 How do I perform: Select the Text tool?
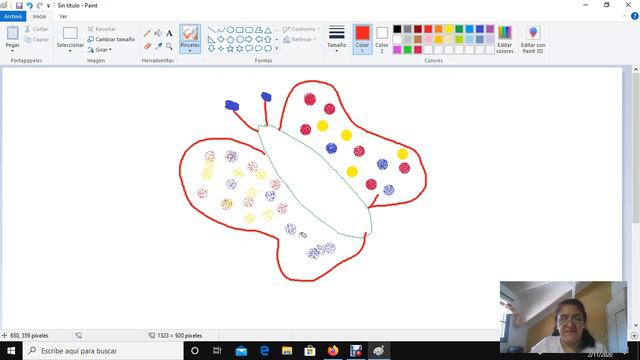169,33
